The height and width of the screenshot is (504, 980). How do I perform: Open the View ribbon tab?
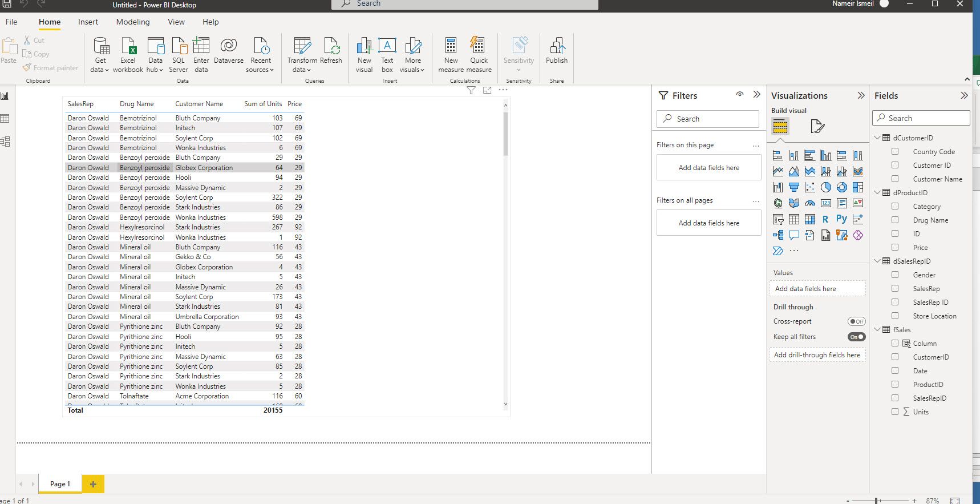tap(176, 22)
